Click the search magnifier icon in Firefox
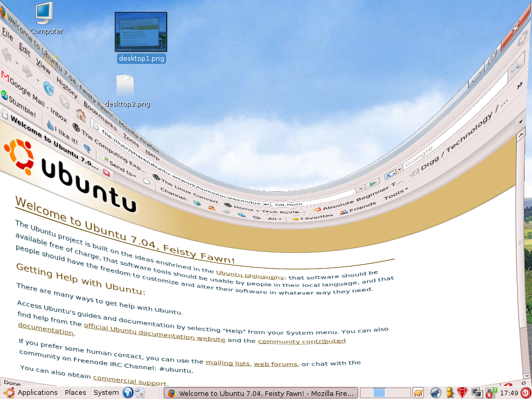This screenshot has width=532, height=399. pos(516,65)
